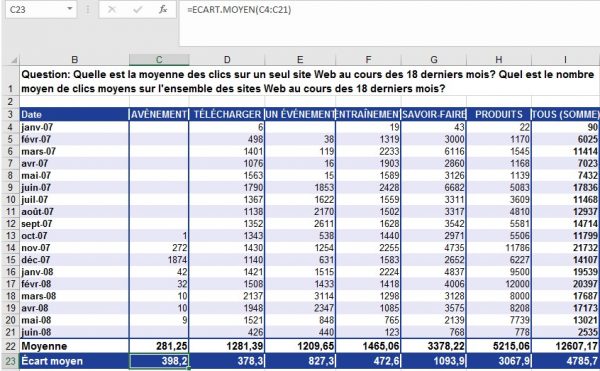Click the ENTRAÎNEMENT header cell
600x371 pixels.
(x=368, y=114)
